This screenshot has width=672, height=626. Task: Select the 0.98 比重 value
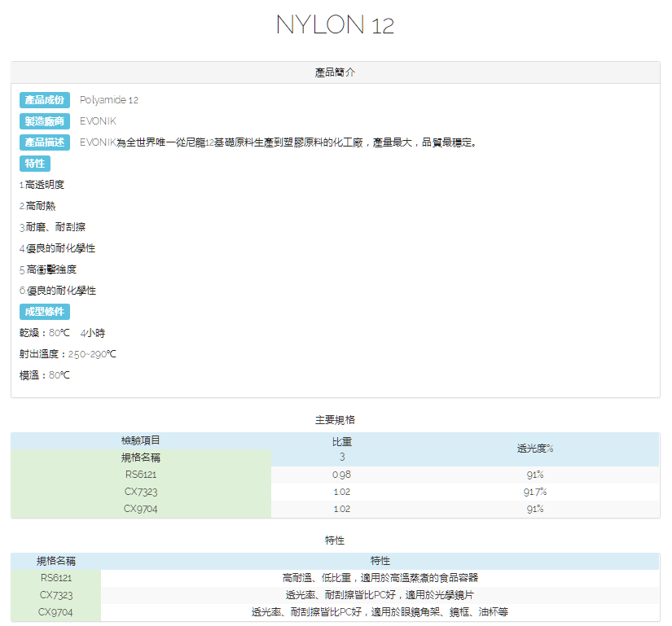pyautogui.click(x=341, y=475)
